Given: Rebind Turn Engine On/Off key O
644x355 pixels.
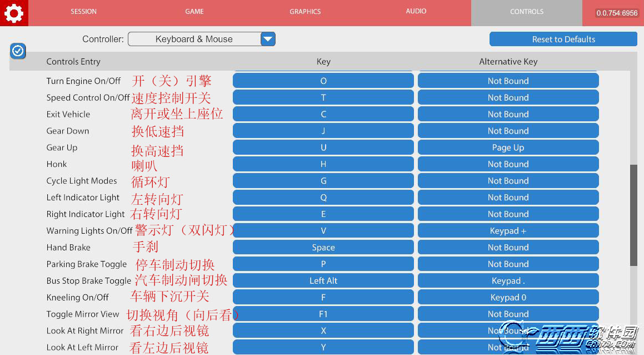Looking at the screenshot, I should click(323, 81).
